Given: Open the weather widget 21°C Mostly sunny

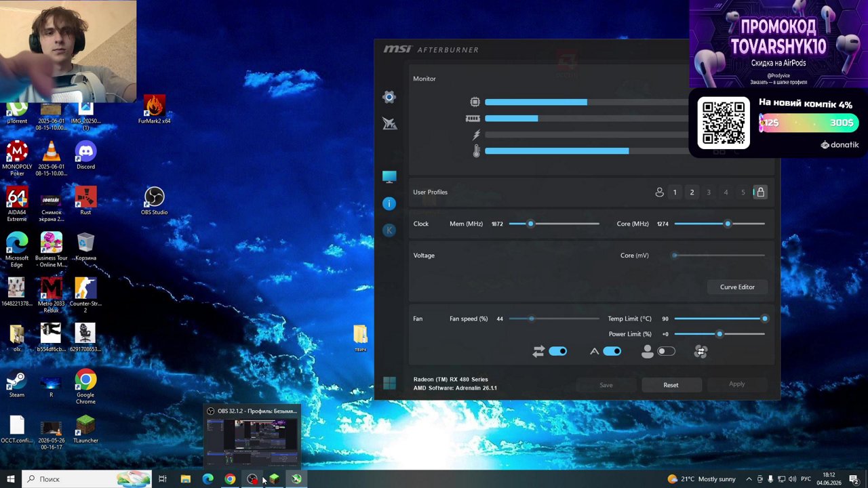Looking at the screenshot, I should 701,479.
